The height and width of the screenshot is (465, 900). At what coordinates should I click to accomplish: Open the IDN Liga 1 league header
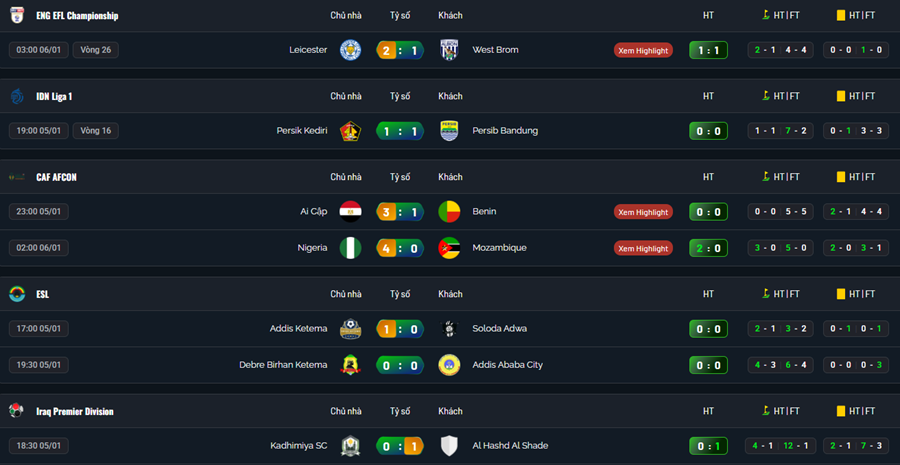[54, 97]
